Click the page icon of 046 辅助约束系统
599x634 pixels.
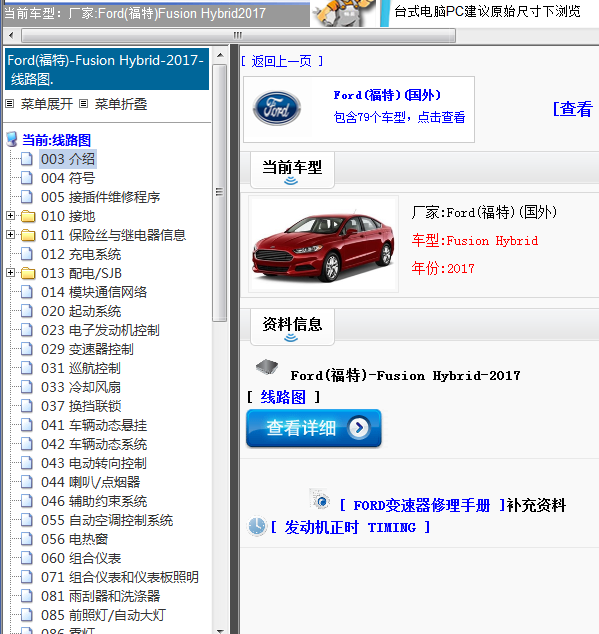pyautogui.click(x=27, y=501)
